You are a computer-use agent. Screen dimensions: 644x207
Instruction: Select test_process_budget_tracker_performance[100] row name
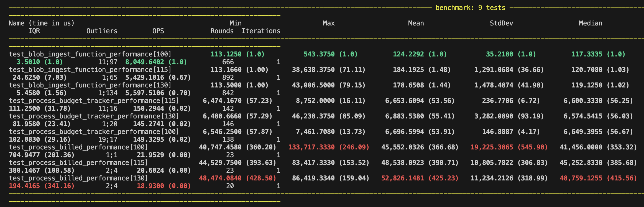tap(94, 132)
